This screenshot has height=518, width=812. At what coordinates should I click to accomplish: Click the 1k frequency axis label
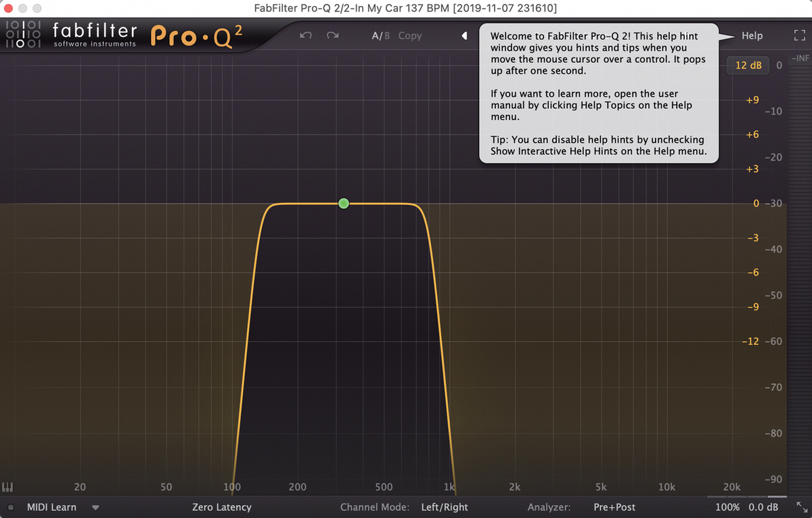(449, 487)
